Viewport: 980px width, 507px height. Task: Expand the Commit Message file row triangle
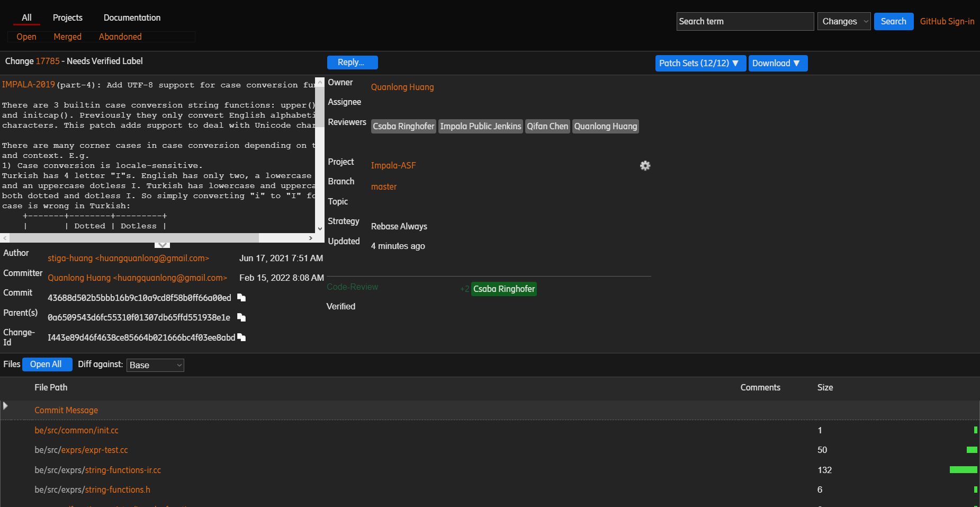5,406
